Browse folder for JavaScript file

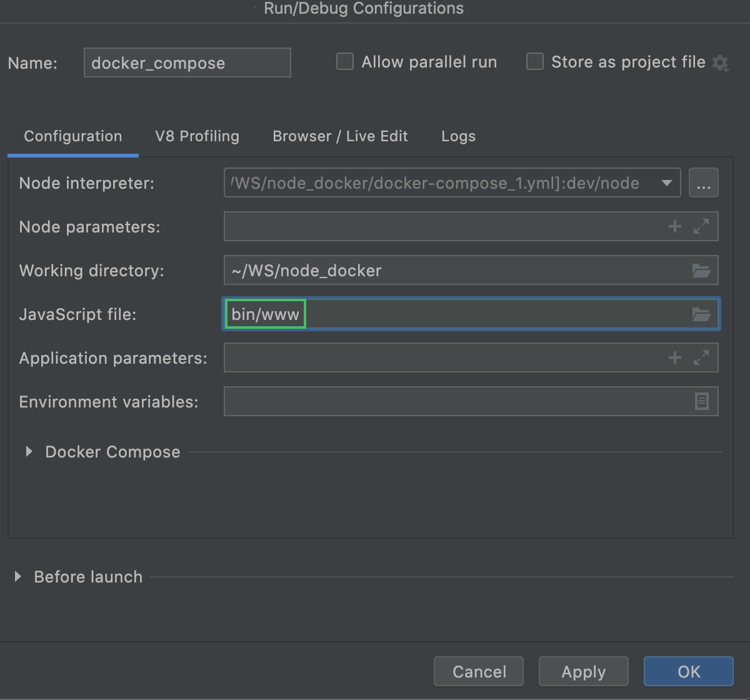[701, 314]
